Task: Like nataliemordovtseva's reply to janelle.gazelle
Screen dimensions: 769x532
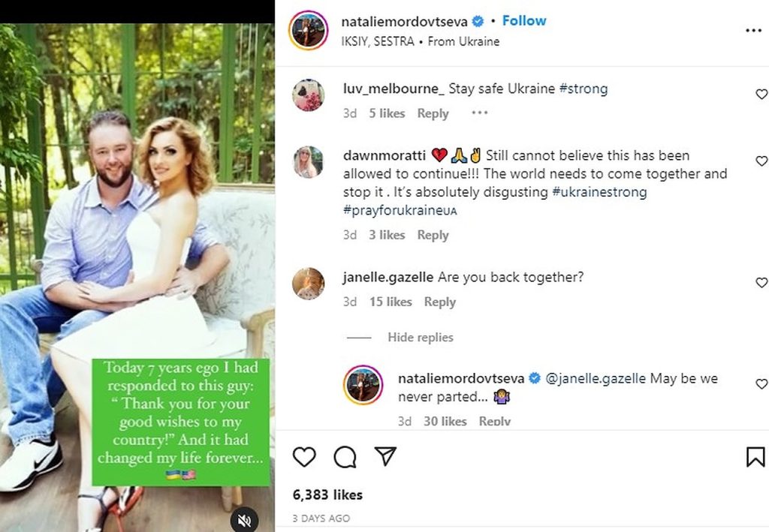Action: click(x=761, y=383)
